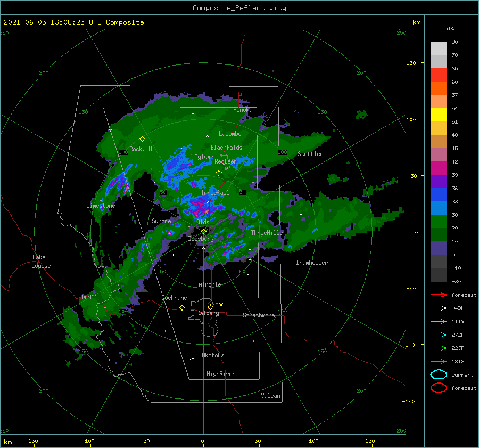Click the cyan current ellipse icon

439,374
